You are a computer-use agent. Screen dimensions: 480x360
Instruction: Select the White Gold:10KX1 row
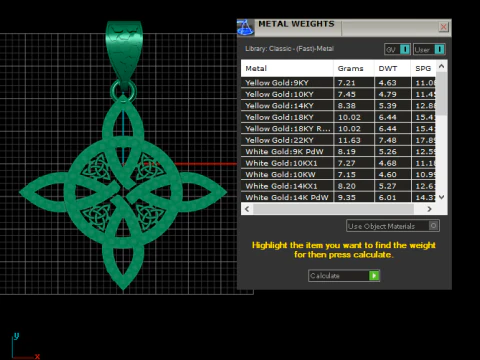338,163
